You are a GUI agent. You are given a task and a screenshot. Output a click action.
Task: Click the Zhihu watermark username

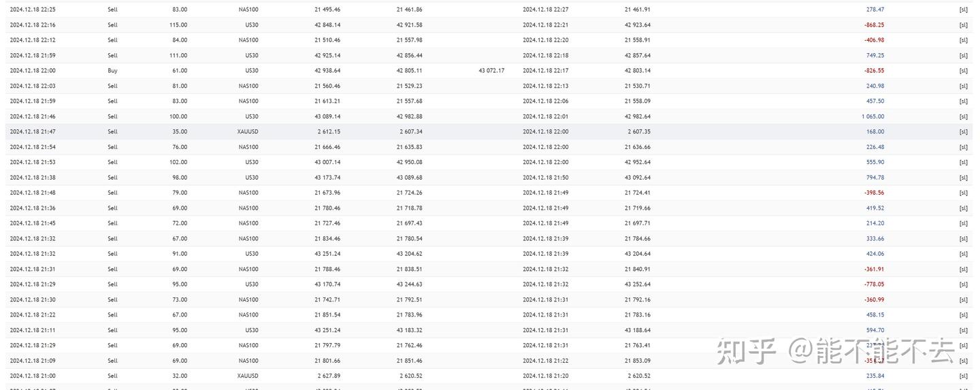click(x=871, y=351)
